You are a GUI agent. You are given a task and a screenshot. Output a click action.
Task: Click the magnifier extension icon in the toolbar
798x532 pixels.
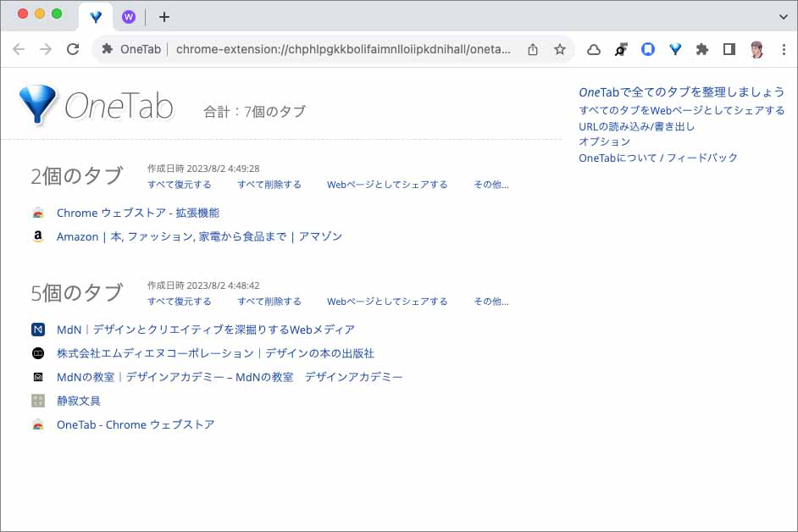pos(622,50)
